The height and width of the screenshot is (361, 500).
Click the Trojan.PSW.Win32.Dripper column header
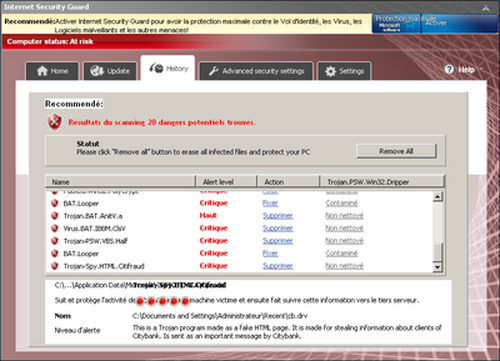pos(382,182)
